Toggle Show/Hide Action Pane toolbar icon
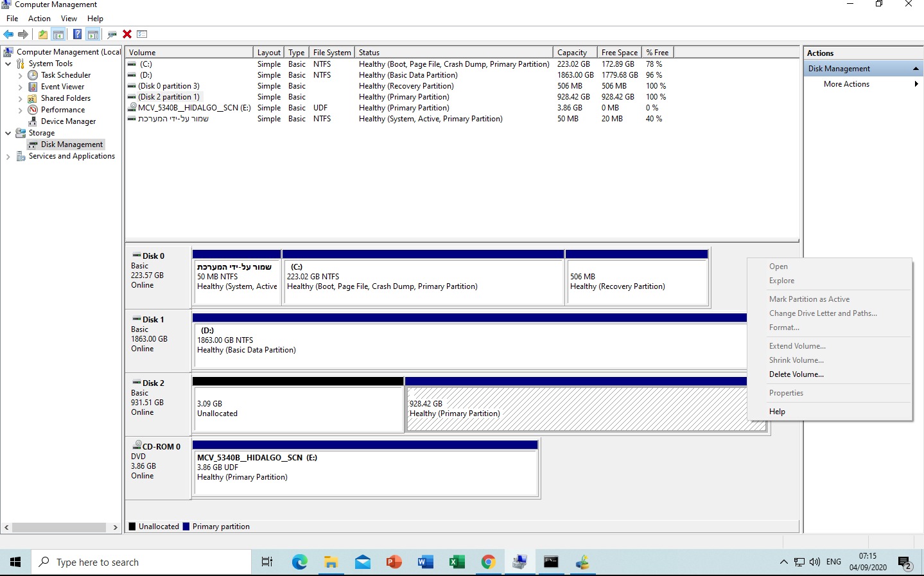 (93, 34)
